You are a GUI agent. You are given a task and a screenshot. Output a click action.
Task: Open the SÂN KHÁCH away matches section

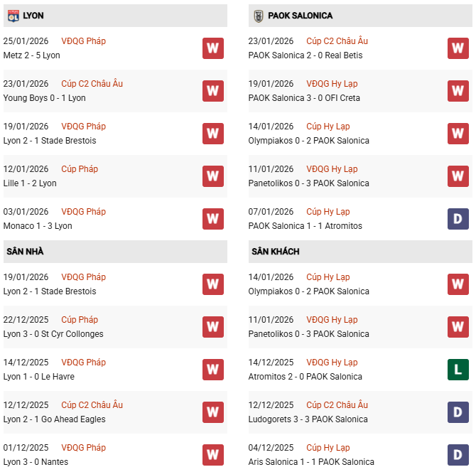point(275,252)
